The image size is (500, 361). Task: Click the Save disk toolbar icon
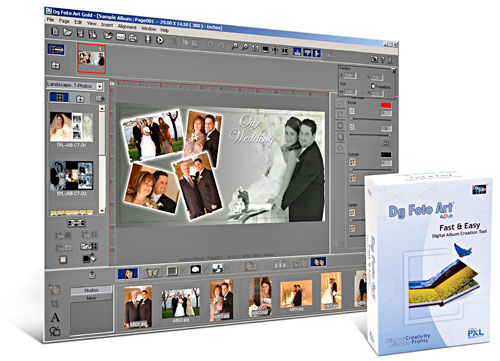click(x=80, y=33)
